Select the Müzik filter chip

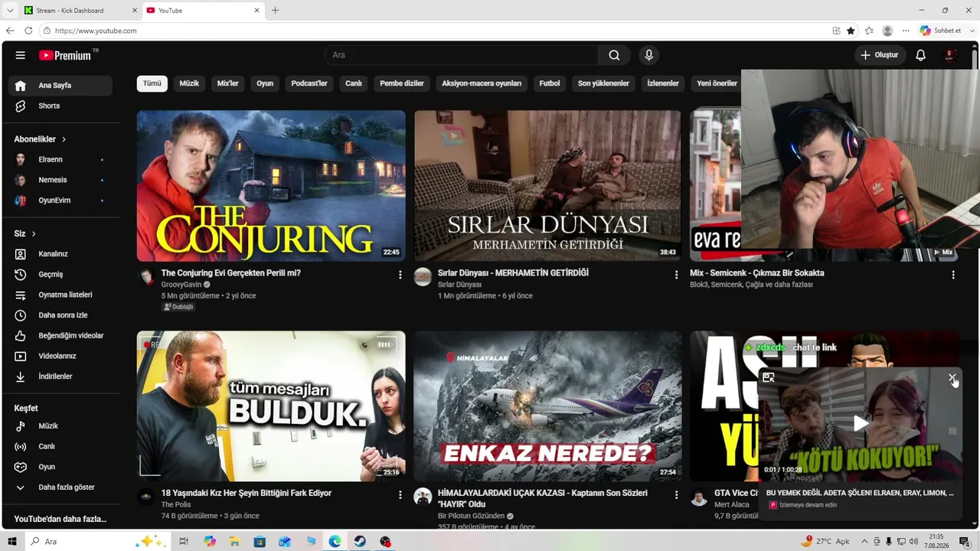pos(189,83)
